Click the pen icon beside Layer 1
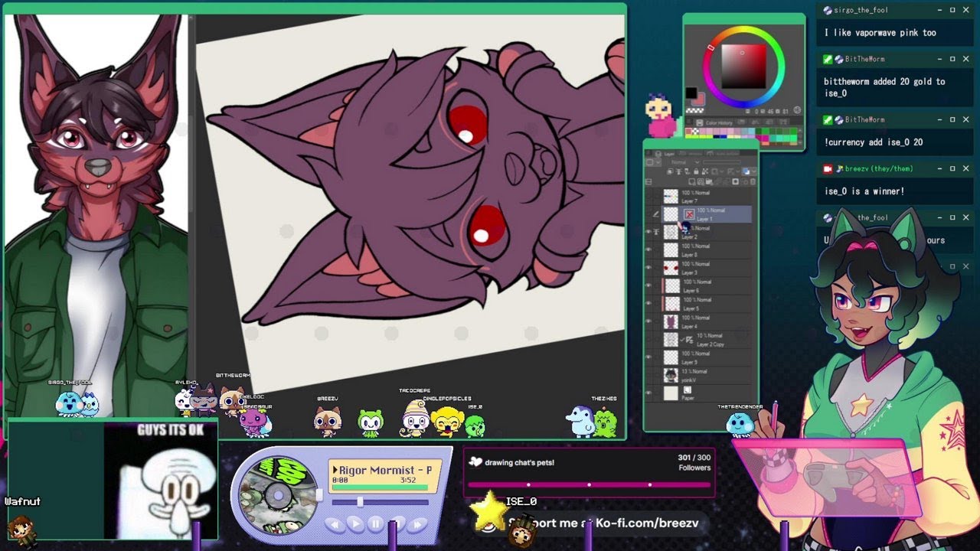 click(656, 214)
